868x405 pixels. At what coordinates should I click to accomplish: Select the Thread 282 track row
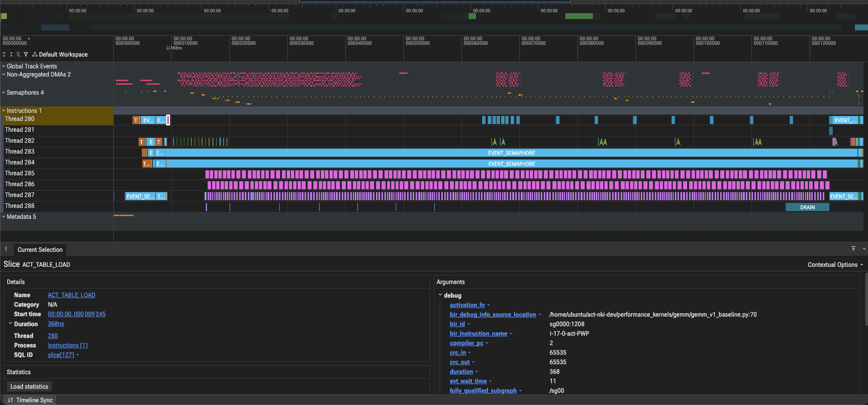coord(57,141)
